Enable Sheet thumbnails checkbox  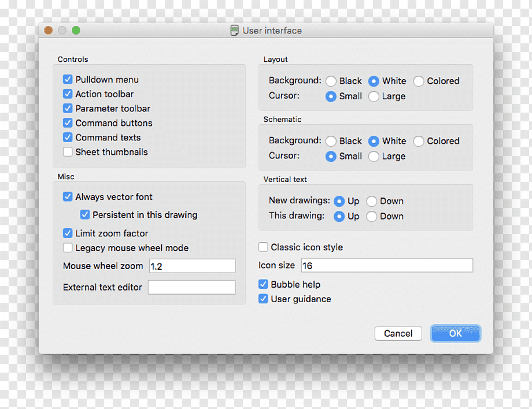click(68, 152)
